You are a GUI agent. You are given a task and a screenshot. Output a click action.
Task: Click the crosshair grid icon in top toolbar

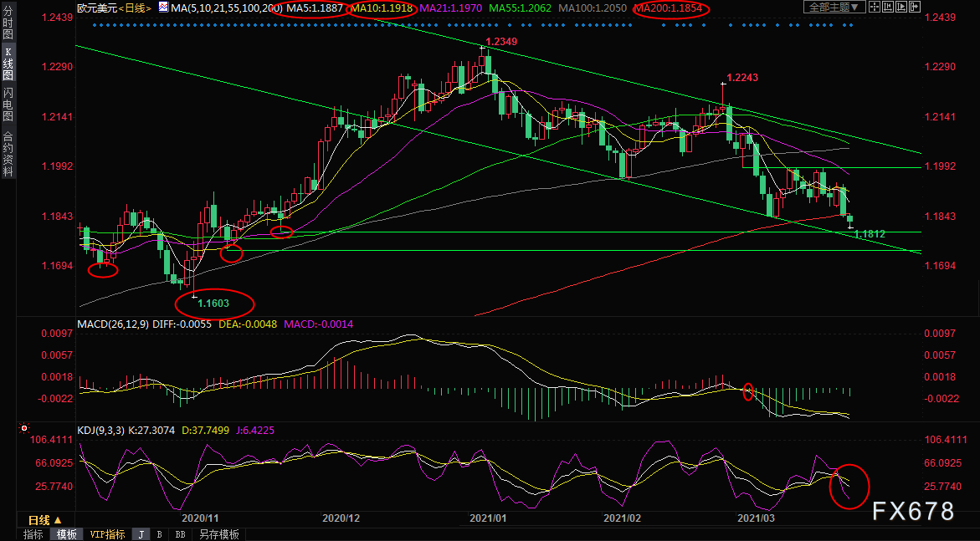click(x=875, y=7)
